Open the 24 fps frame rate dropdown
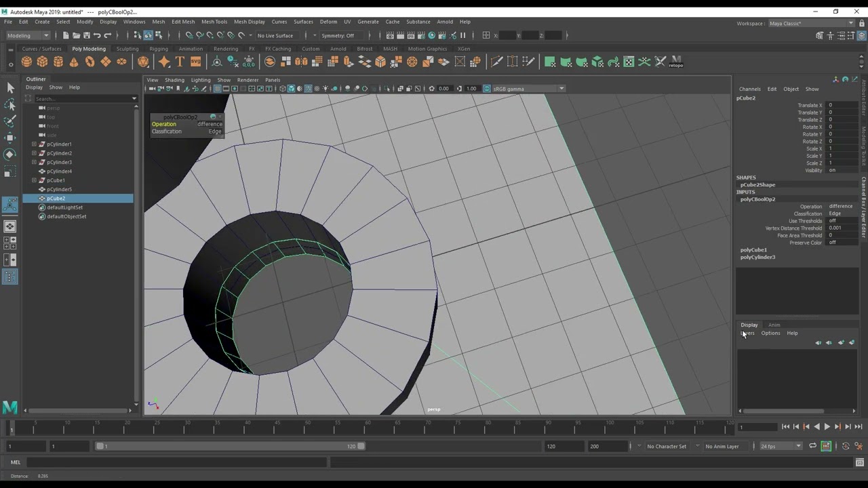This screenshot has height=488, width=868. coord(780,446)
